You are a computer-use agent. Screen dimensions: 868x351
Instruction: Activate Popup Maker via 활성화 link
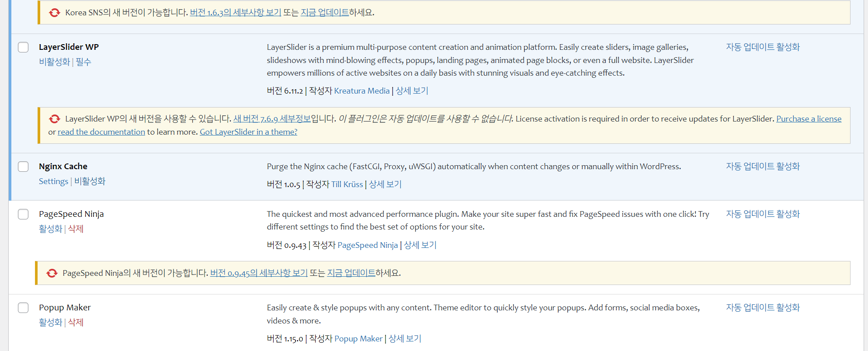point(51,322)
